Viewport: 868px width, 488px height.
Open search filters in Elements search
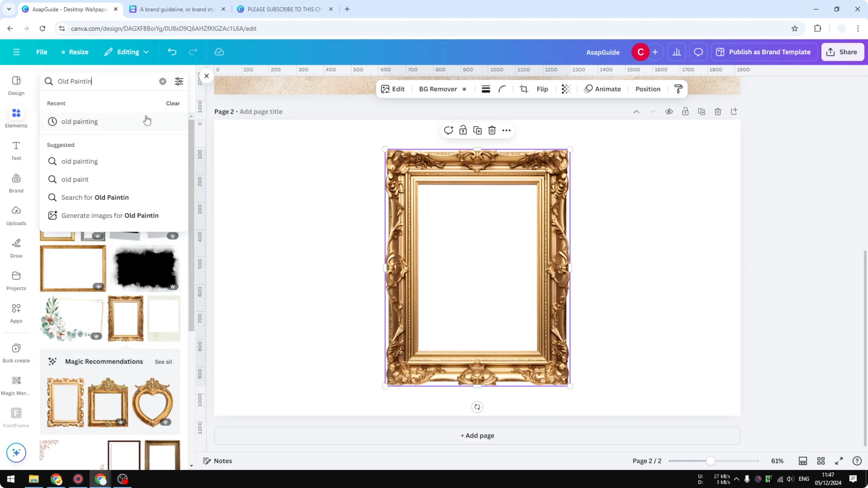pos(179,81)
